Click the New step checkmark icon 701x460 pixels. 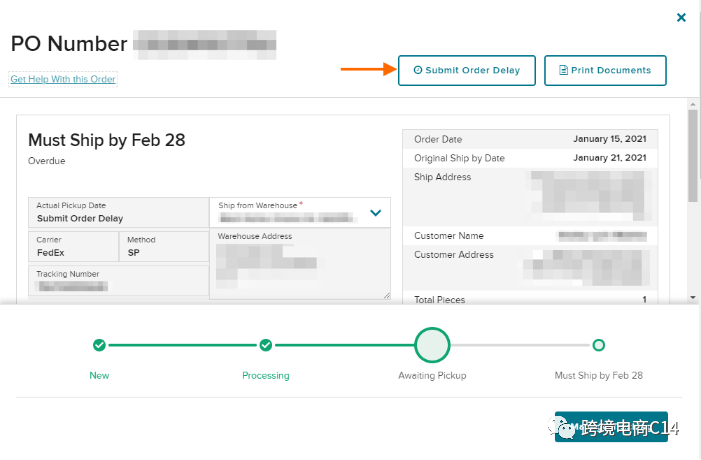coord(99,345)
